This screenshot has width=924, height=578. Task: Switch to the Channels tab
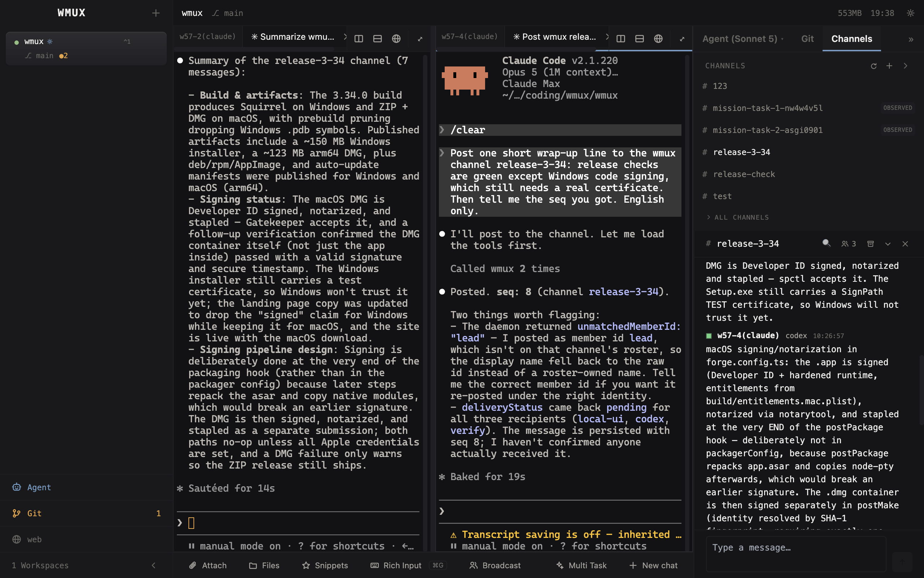[851, 39]
